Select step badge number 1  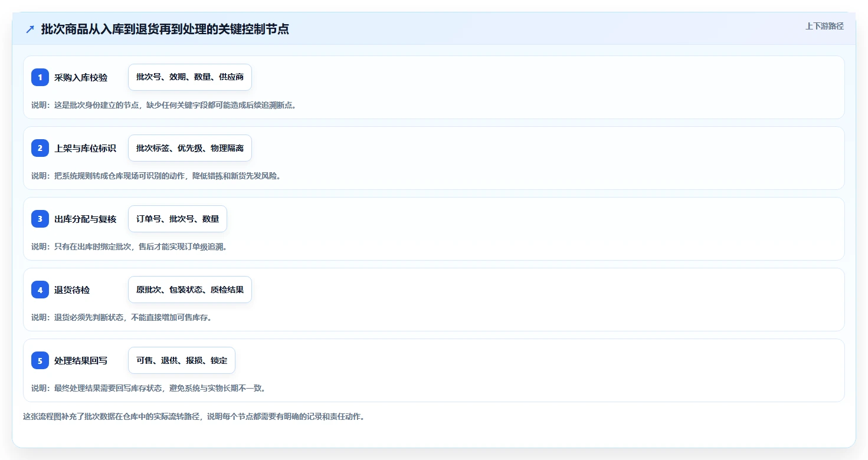pyautogui.click(x=40, y=77)
